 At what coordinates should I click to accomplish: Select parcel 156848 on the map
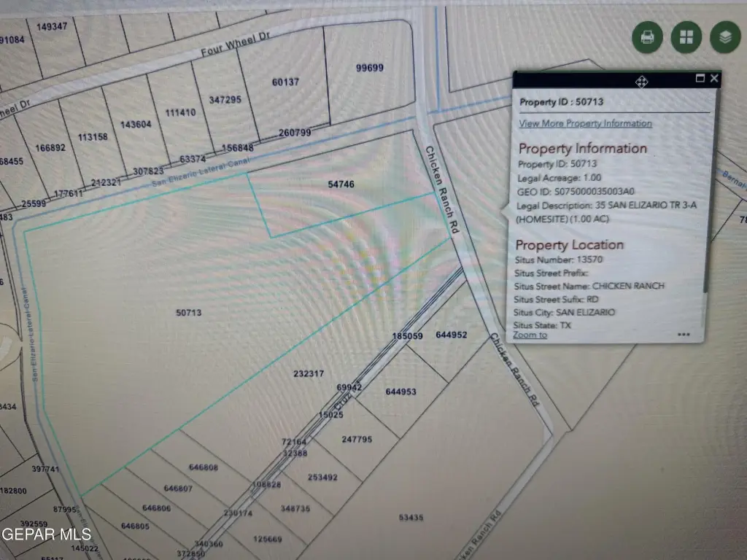(x=238, y=148)
